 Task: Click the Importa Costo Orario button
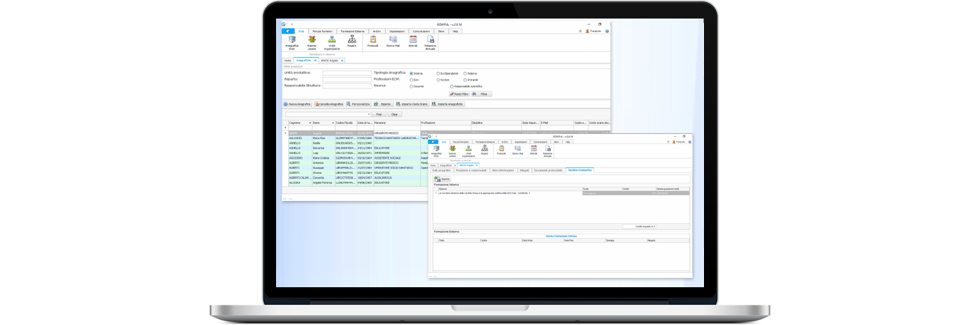pyautogui.click(x=413, y=104)
